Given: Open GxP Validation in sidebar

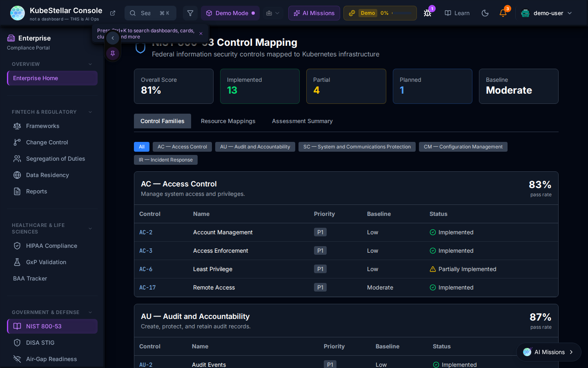Looking at the screenshot, I should click(46, 262).
